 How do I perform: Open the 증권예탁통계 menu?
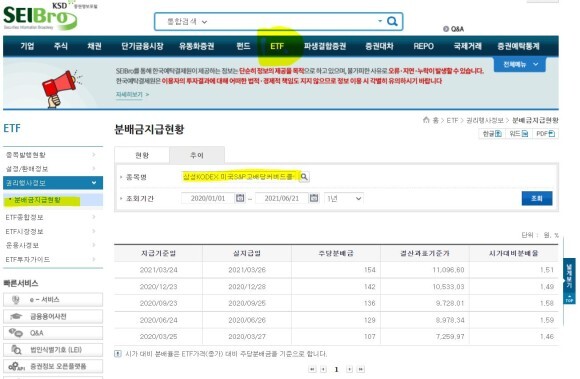(518, 46)
